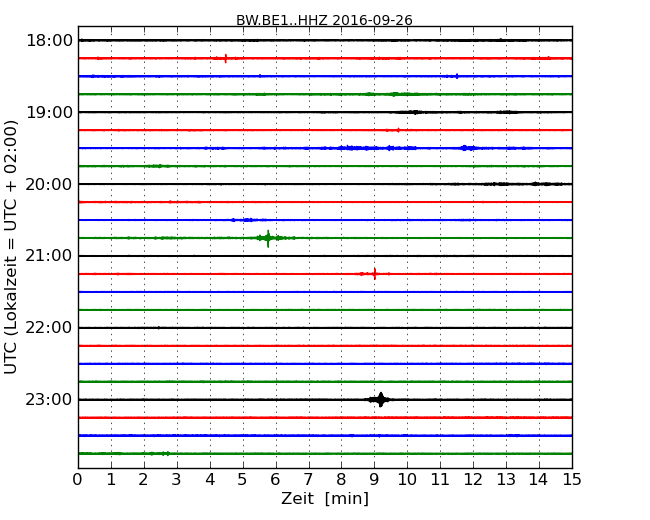Click x-axis tick label 14
This screenshot has width=650, height=520.
tap(538, 479)
